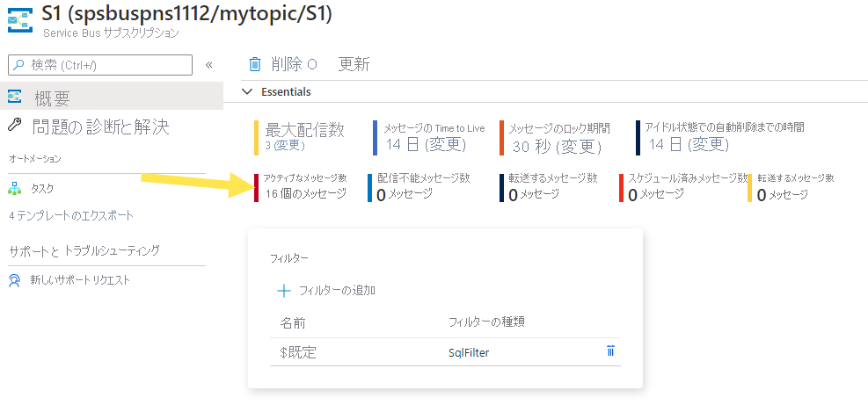This screenshot has height=412, width=868.
Task: Click the 名前 column header
Action: (293, 322)
